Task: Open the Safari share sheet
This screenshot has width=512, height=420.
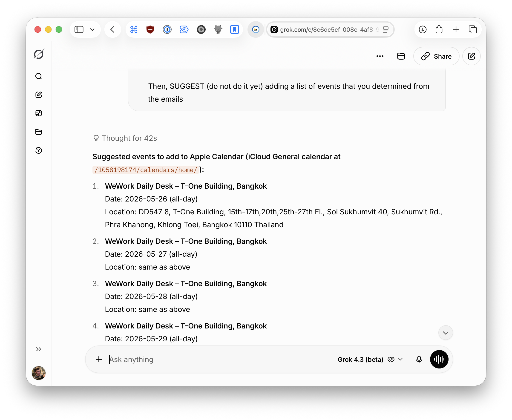Action: pos(439,29)
